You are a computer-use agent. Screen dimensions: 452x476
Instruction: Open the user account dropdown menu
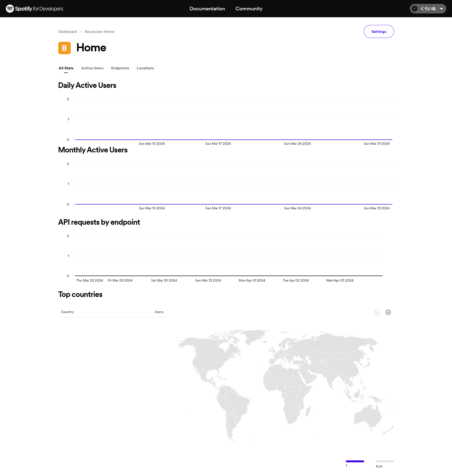pyautogui.click(x=428, y=9)
